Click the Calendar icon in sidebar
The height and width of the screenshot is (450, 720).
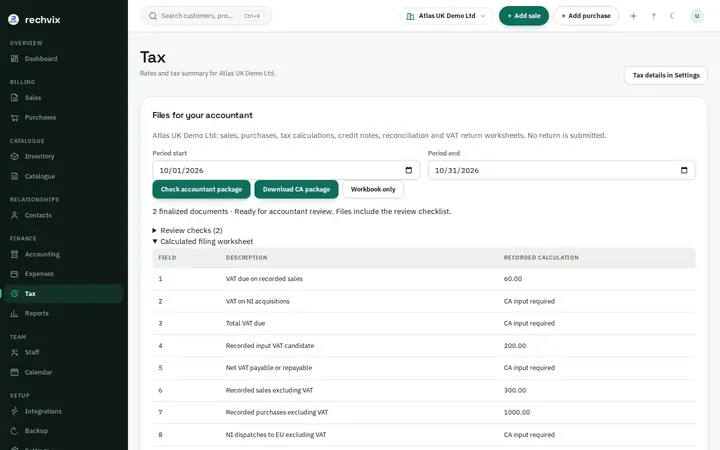click(15, 372)
